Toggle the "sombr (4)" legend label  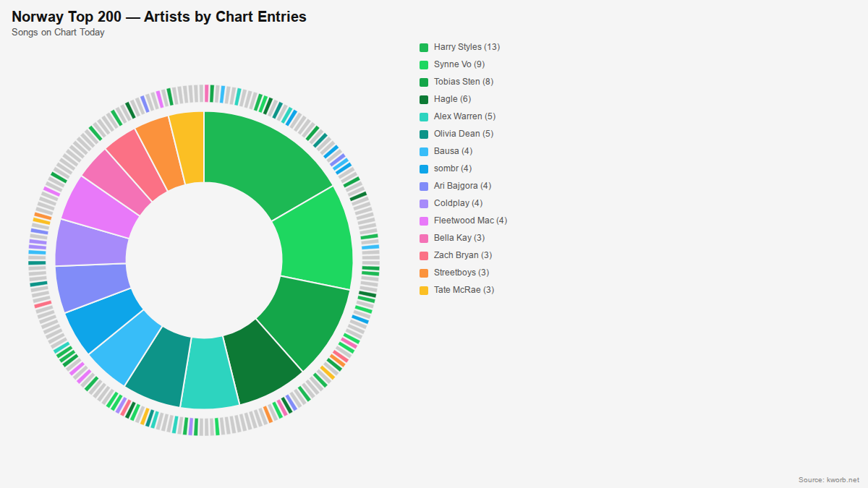453,168
